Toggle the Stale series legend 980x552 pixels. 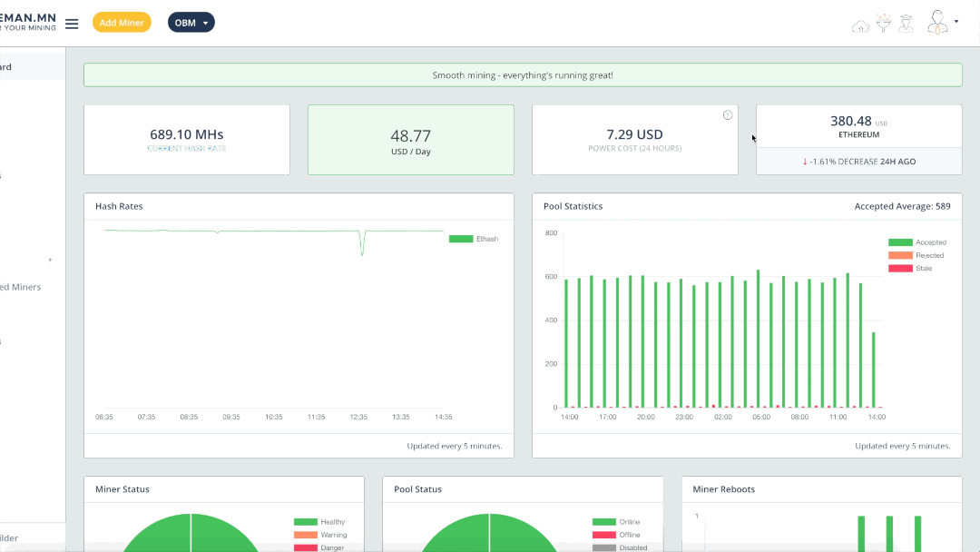pyautogui.click(x=910, y=269)
